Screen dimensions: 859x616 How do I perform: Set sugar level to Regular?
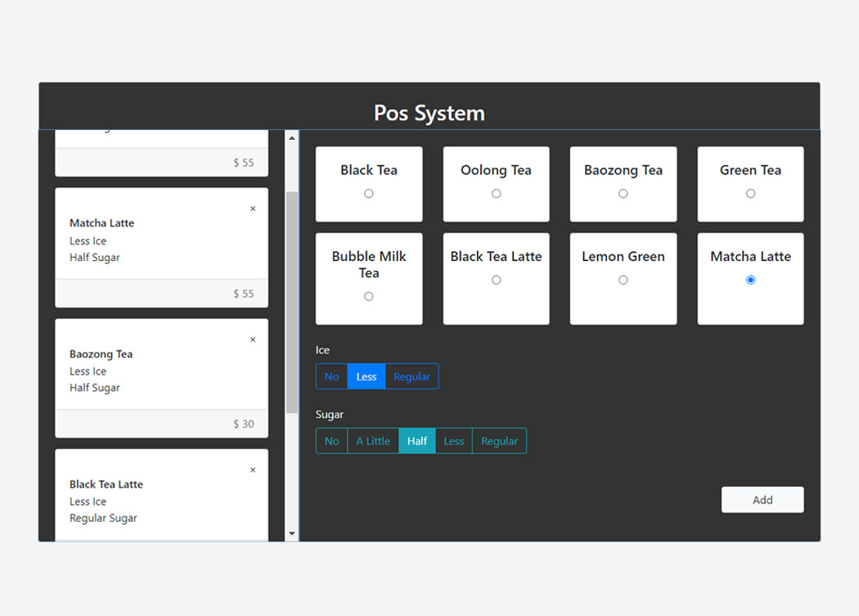499,441
